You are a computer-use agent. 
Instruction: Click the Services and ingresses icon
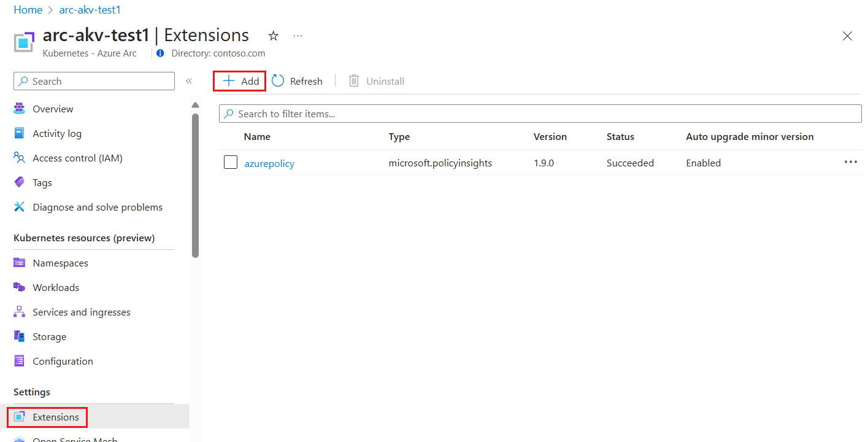coord(20,312)
